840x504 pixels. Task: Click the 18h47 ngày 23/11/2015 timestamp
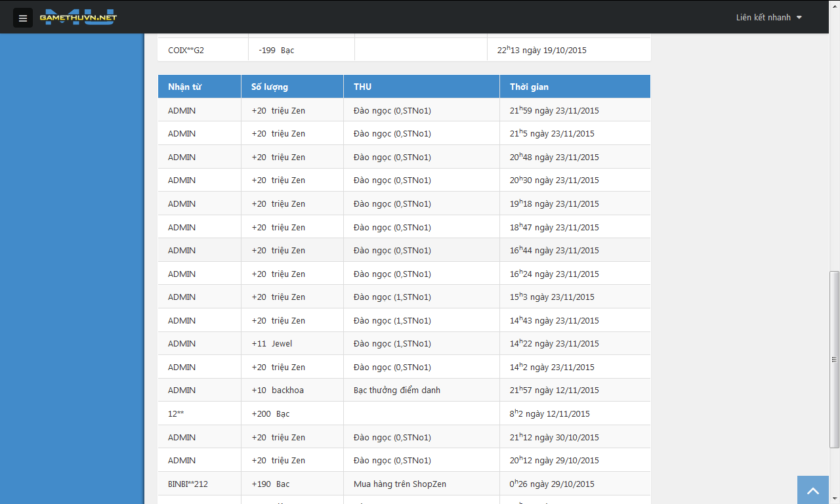pyautogui.click(x=555, y=227)
